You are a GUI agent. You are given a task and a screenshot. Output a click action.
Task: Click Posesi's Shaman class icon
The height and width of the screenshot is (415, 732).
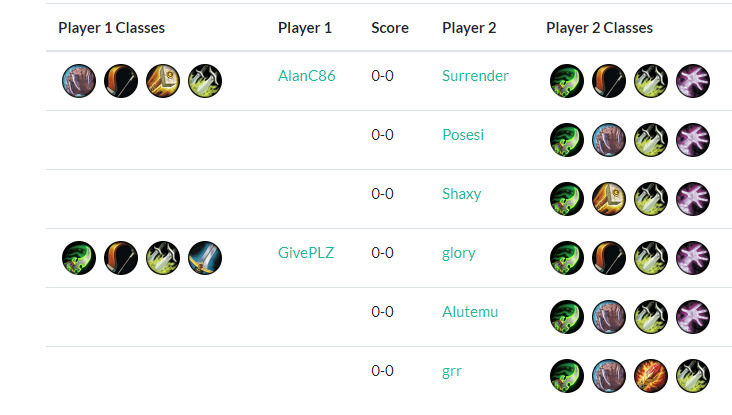click(x=609, y=140)
